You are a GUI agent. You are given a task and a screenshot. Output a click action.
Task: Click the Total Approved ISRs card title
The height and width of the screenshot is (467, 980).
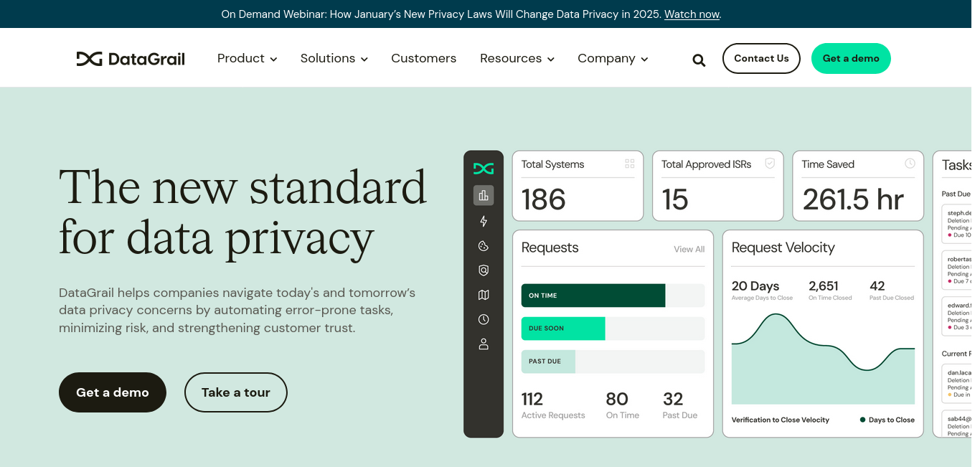click(707, 164)
